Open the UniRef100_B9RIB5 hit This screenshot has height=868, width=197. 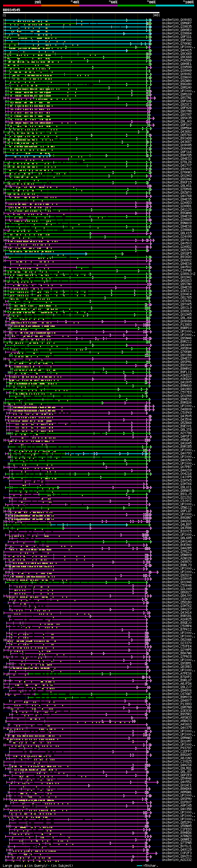point(177,446)
